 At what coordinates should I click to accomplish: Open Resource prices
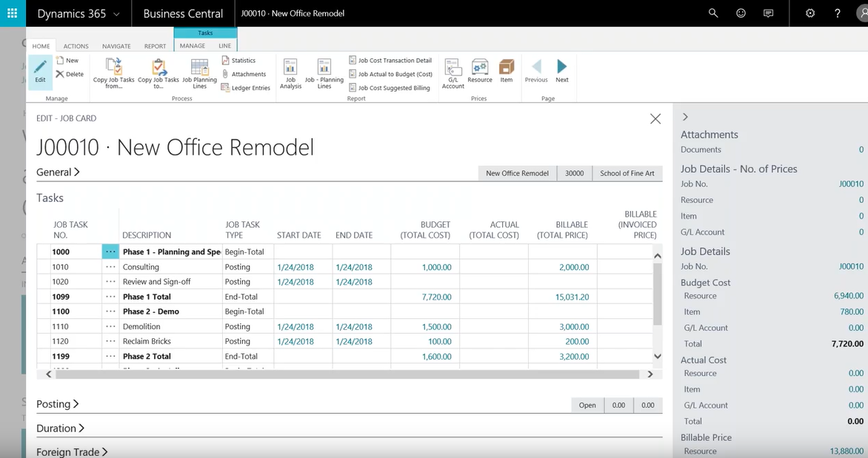[x=479, y=71]
